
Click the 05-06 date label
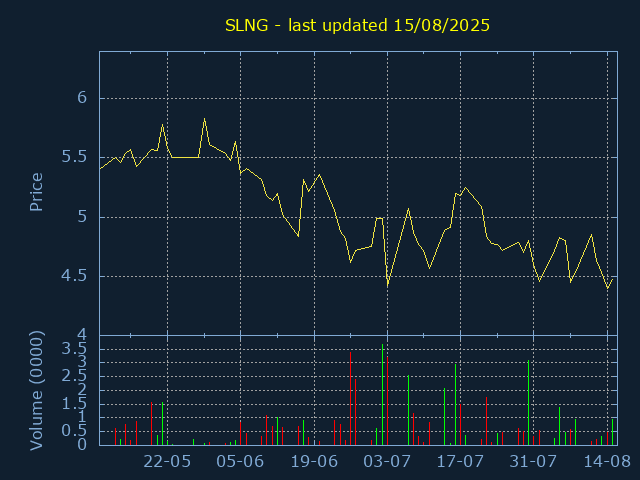point(240,462)
